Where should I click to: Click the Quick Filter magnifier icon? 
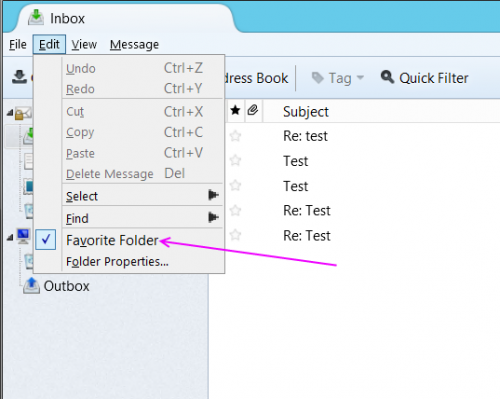388,77
